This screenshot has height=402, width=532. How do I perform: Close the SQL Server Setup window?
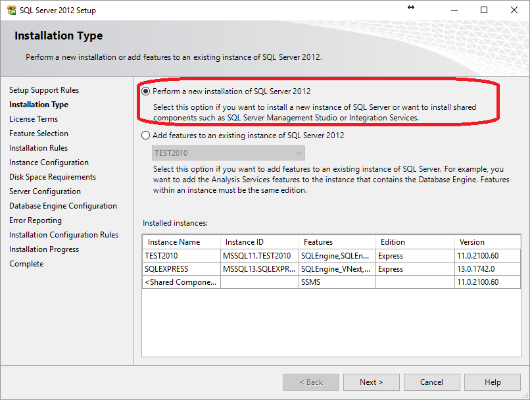tap(514, 10)
